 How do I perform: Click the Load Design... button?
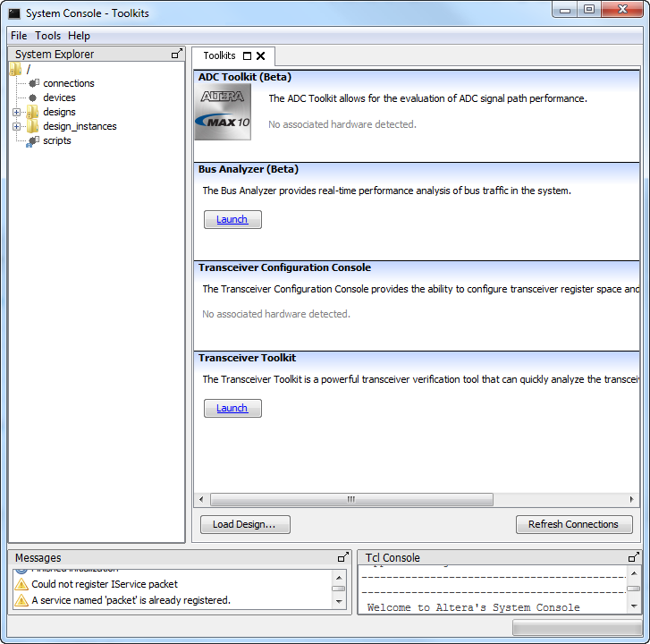[x=245, y=524]
